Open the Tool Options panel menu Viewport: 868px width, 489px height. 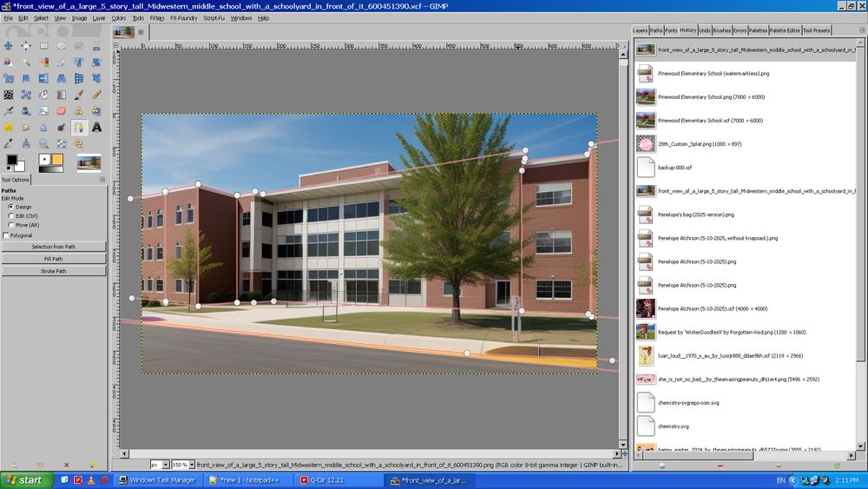point(102,180)
